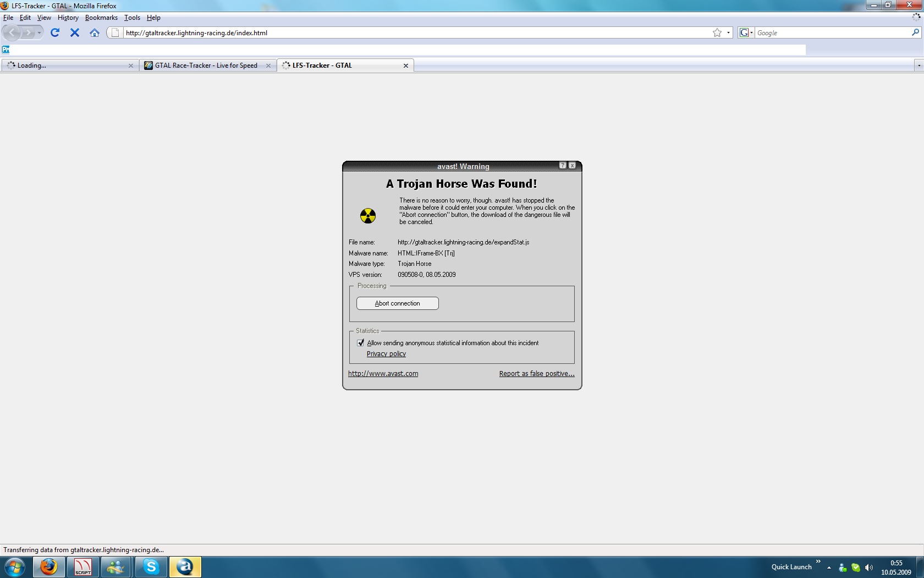Close the GTAL Race-Tracker tab

tap(268, 66)
